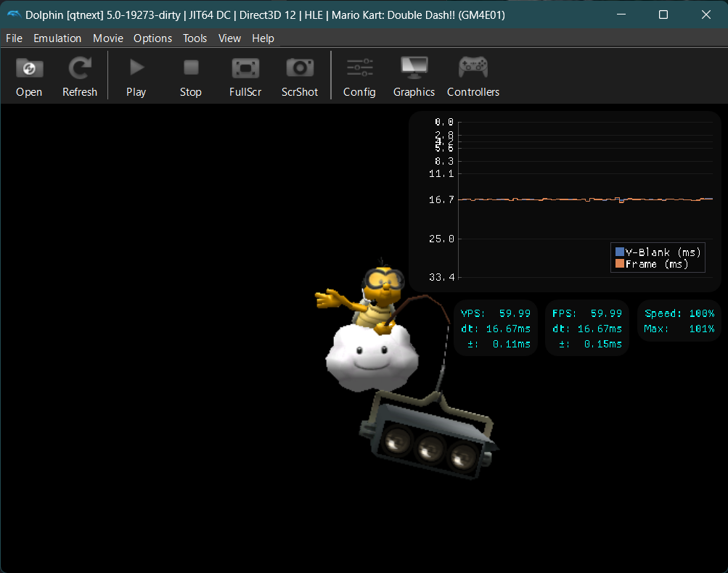
Task: Click the Frame (ms) orange legend swatch
Action: pyautogui.click(x=619, y=263)
